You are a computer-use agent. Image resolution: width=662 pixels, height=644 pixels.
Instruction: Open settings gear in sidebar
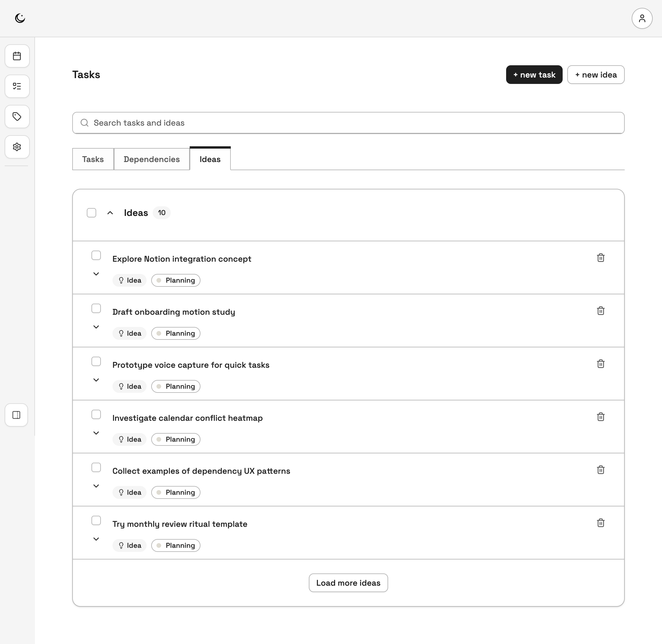click(x=17, y=147)
